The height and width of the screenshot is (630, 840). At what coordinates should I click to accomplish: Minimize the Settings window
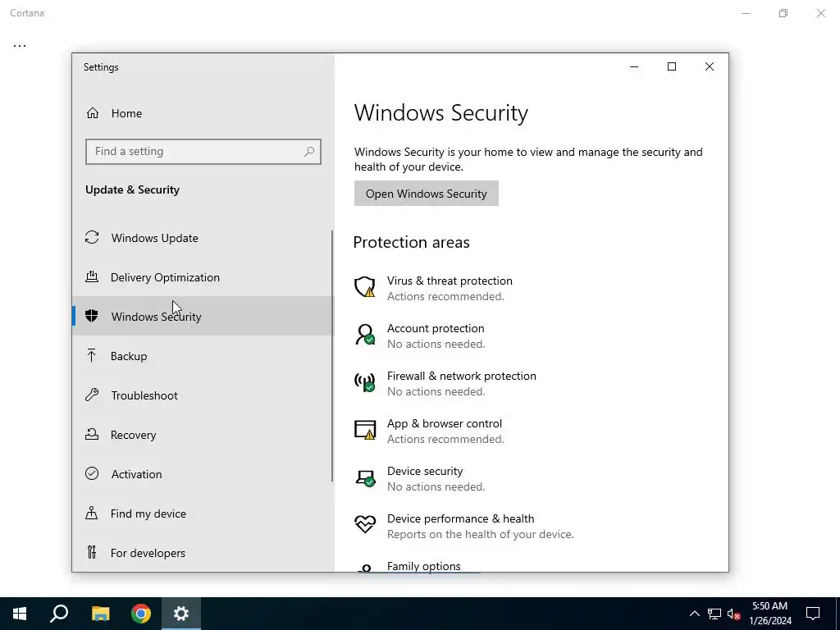634,66
